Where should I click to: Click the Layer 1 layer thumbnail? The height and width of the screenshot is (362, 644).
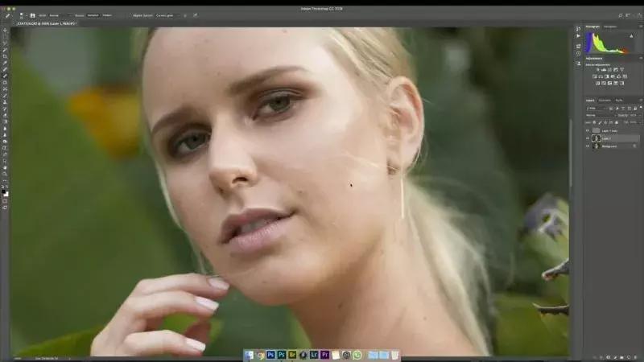click(597, 138)
